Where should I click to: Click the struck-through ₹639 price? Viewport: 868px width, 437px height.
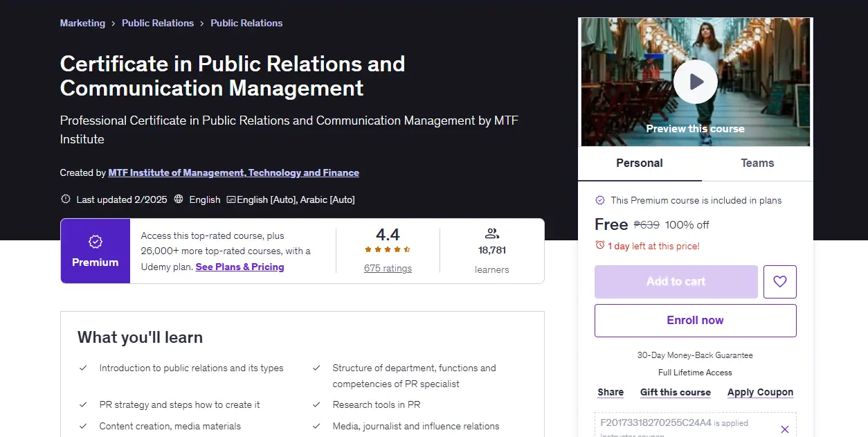coord(647,224)
